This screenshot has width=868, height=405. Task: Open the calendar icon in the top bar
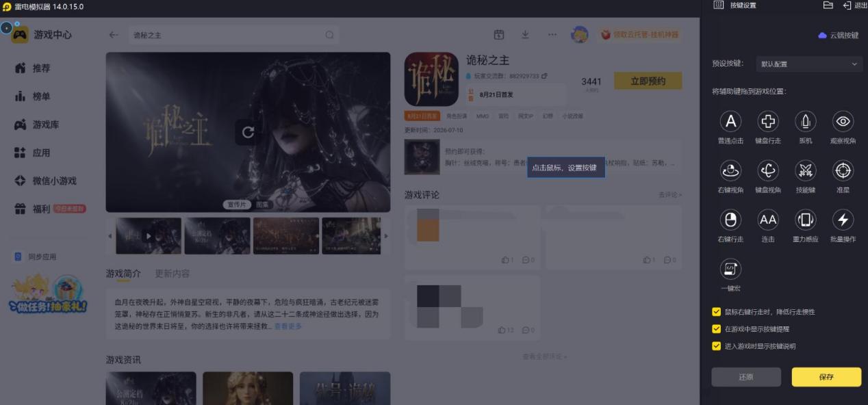[499, 35]
